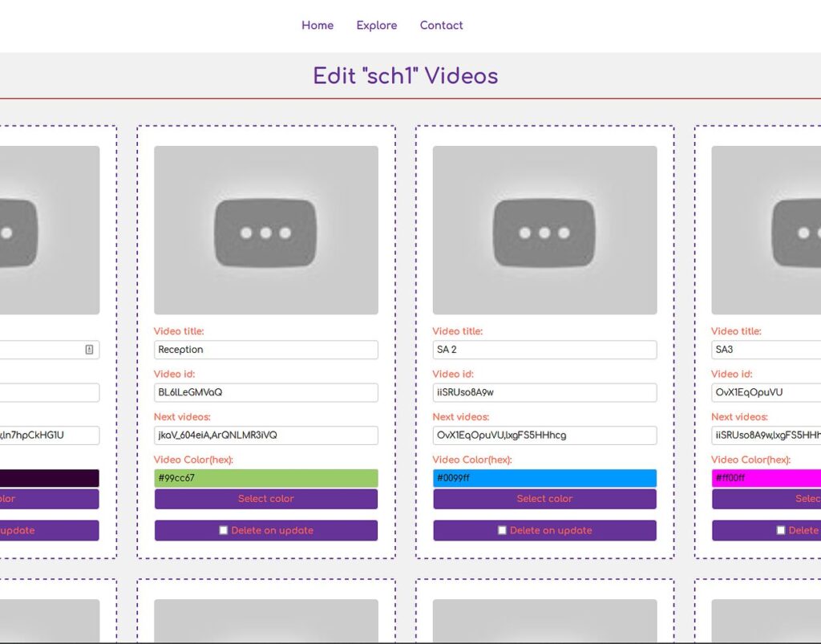Click the autofill icon in the title field

(89, 350)
